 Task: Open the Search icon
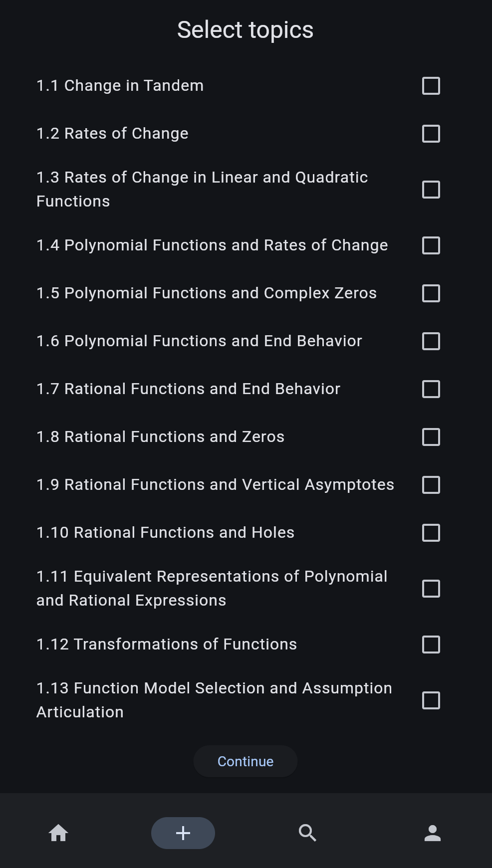tap(307, 832)
